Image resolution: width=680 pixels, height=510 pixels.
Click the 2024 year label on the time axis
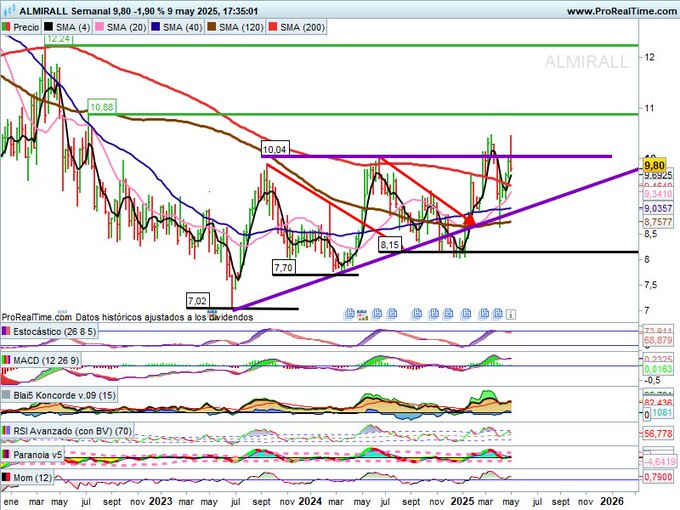click(310, 501)
